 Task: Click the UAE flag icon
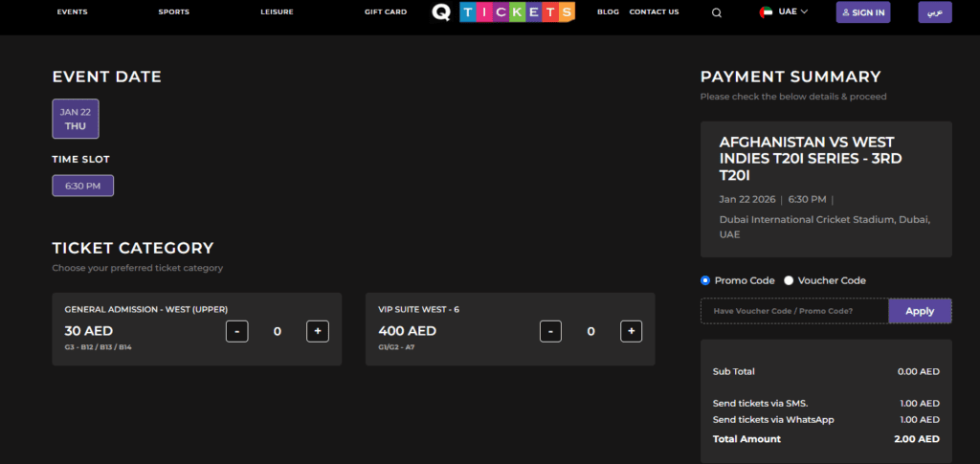[x=766, y=11]
